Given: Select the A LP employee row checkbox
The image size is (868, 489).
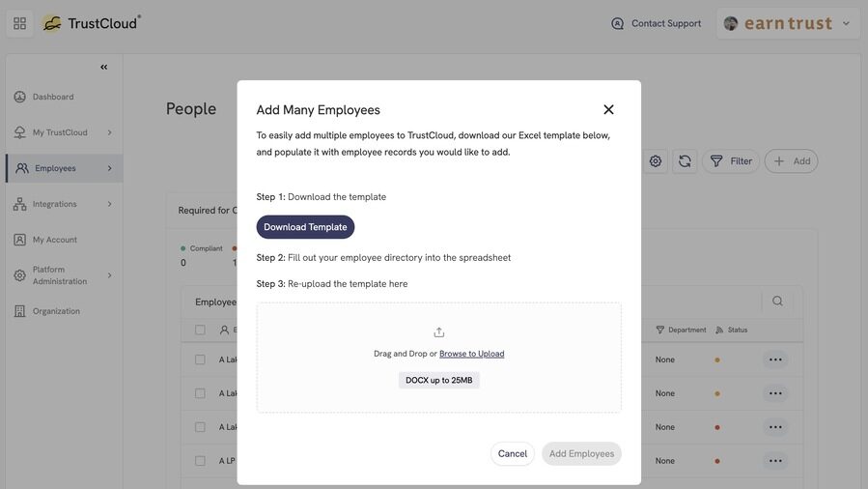Looking at the screenshot, I should [x=200, y=461].
